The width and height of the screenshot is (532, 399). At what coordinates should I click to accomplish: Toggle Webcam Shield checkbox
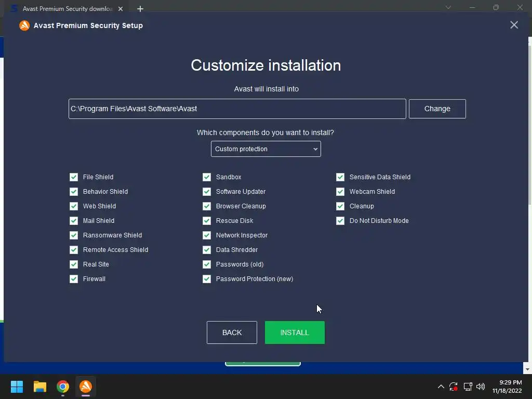[x=340, y=192]
